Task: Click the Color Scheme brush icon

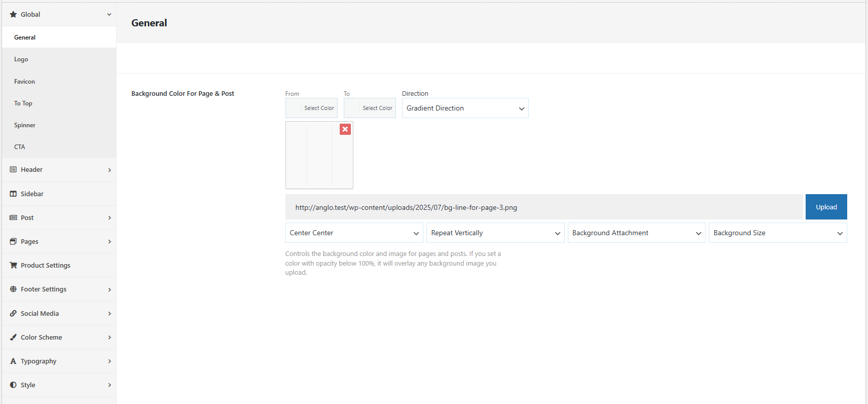Action: (13, 338)
